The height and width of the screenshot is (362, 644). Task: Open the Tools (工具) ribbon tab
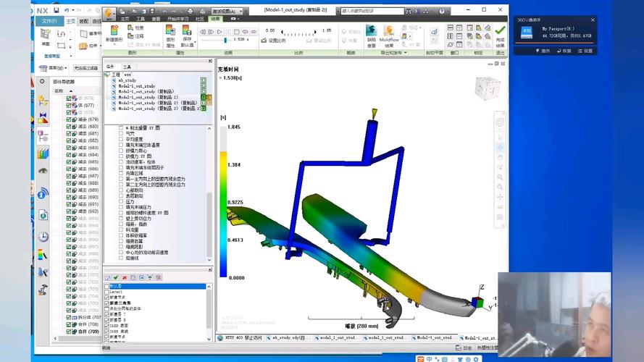(141, 19)
